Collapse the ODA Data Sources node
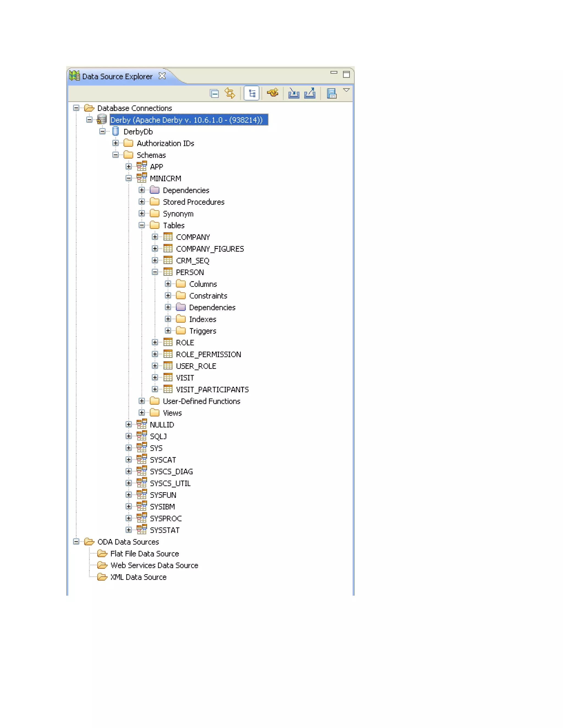 point(76,542)
